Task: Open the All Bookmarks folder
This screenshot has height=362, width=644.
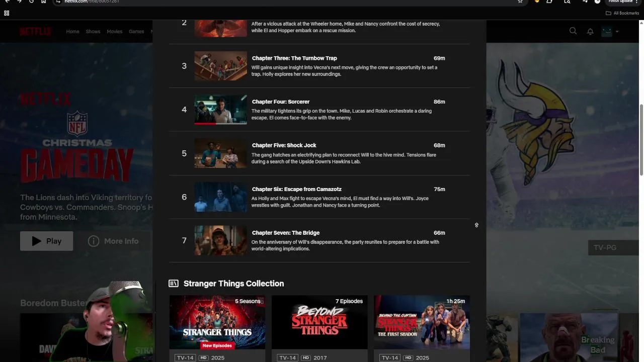Action: click(x=622, y=13)
